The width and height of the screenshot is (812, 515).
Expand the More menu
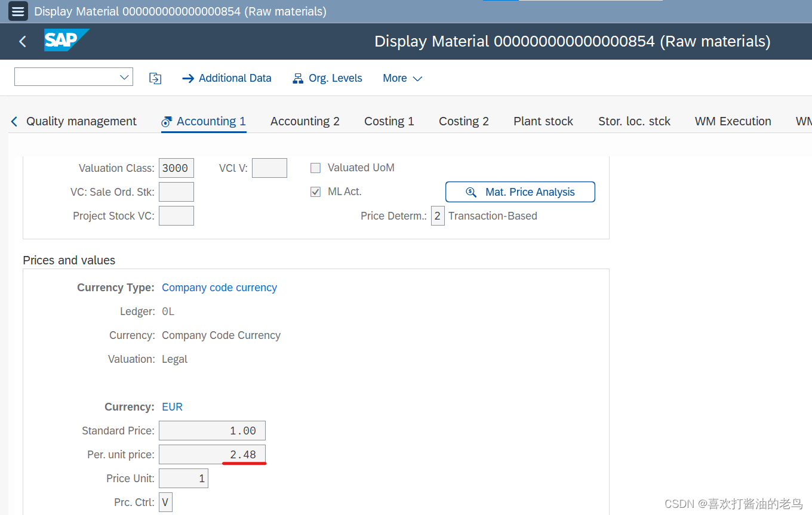tap(402, 78)
